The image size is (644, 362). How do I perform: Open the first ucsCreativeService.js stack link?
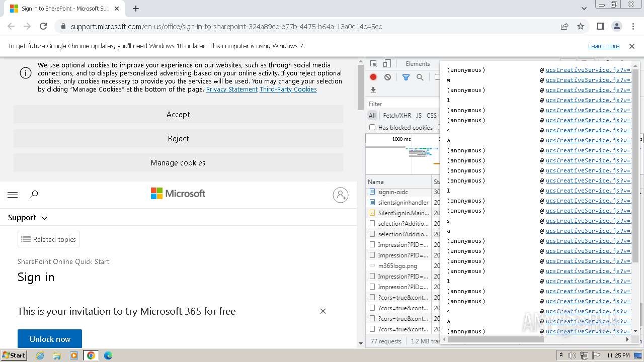588,70
